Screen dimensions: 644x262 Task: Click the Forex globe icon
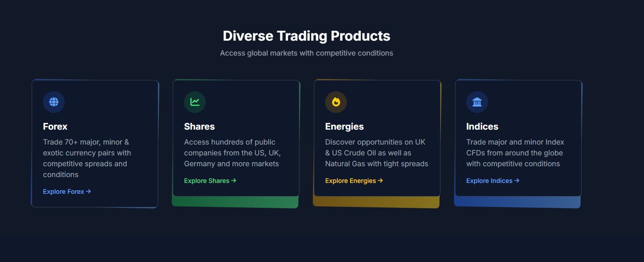coord(54,102)
